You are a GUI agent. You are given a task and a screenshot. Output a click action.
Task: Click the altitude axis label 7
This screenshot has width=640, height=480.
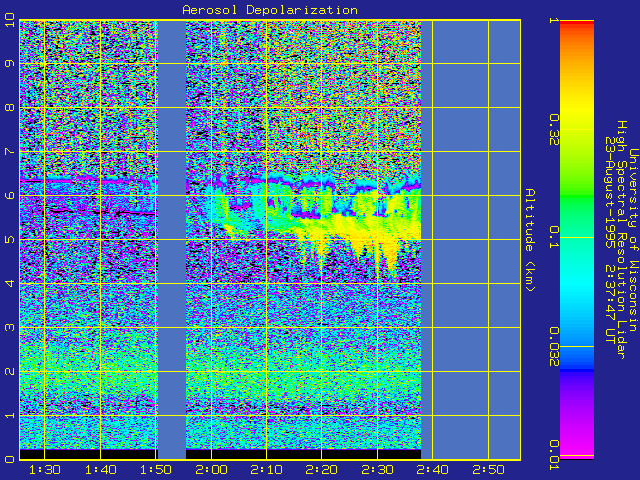pyautogui.click(x=9, y=151)
